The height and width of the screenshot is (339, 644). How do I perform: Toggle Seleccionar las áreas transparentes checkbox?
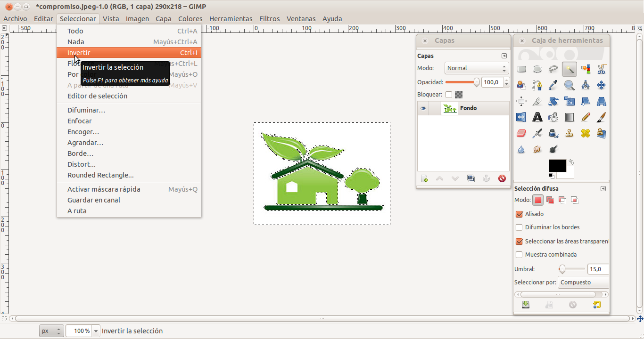click(520, 242)
